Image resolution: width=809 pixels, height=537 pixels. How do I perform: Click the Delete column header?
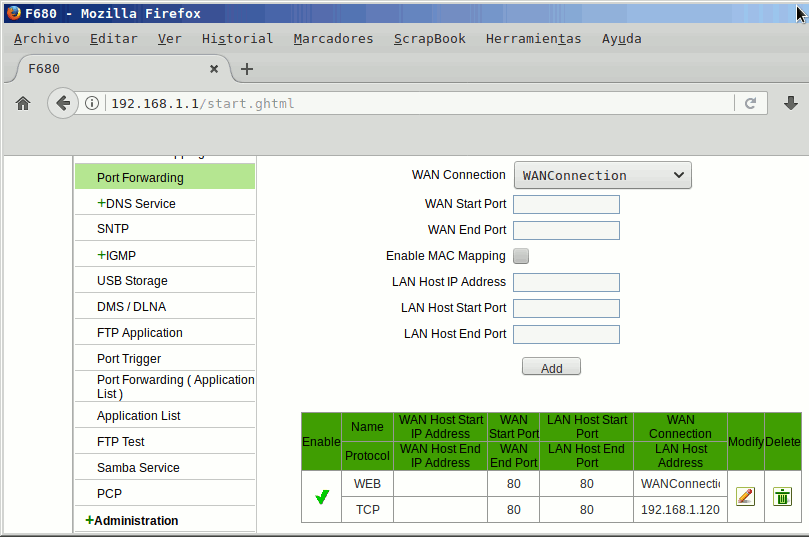pyautogui.click(x=783, y=442)
